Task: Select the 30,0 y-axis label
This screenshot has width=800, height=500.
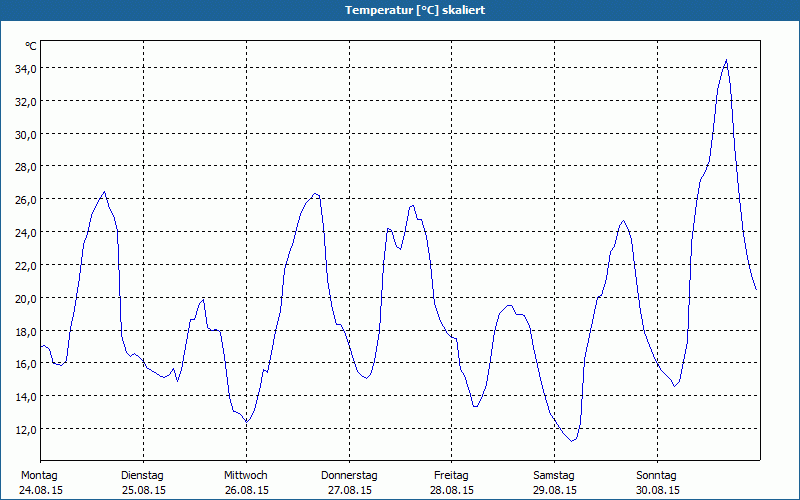Action: click(x=26, y=135)
